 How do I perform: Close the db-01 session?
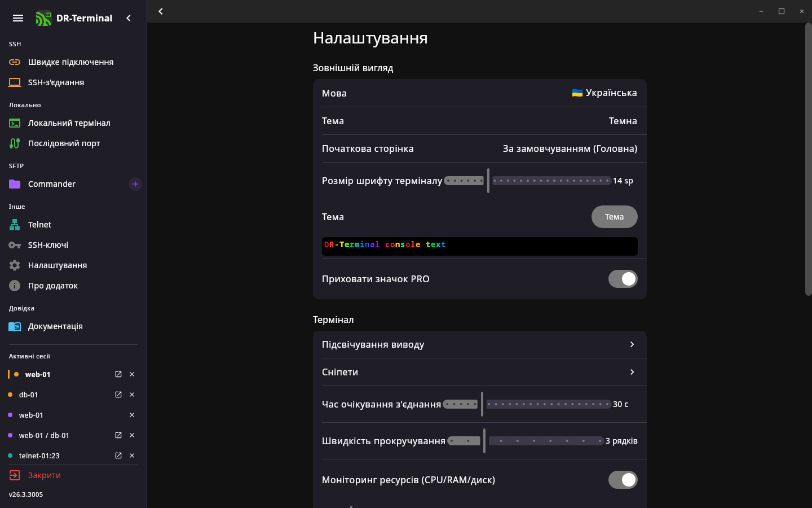click(x=132, y=395)
